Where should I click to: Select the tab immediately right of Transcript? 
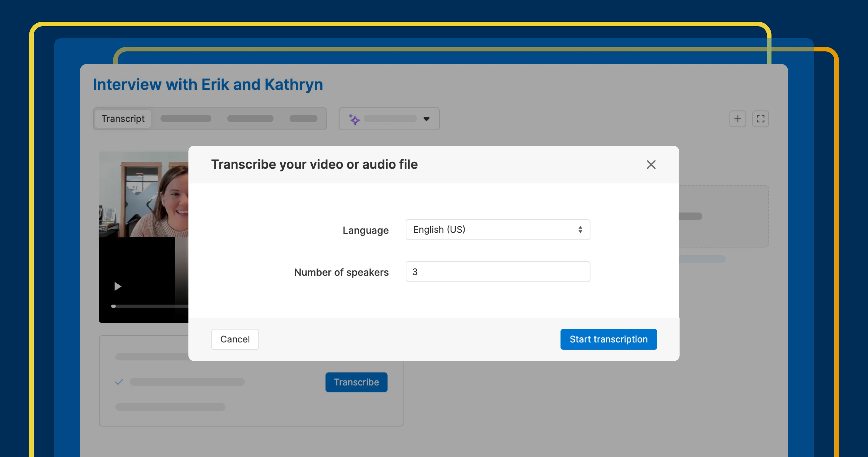click(186, 119)
